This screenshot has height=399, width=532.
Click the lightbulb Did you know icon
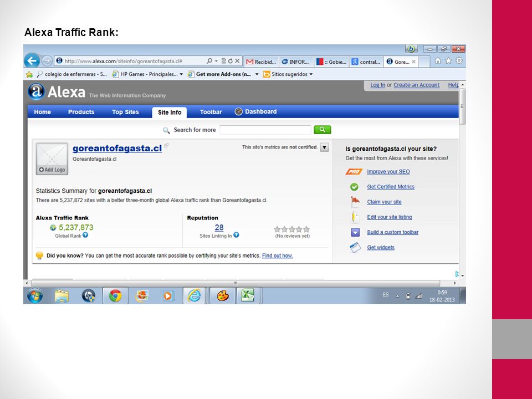click(40, 255)
